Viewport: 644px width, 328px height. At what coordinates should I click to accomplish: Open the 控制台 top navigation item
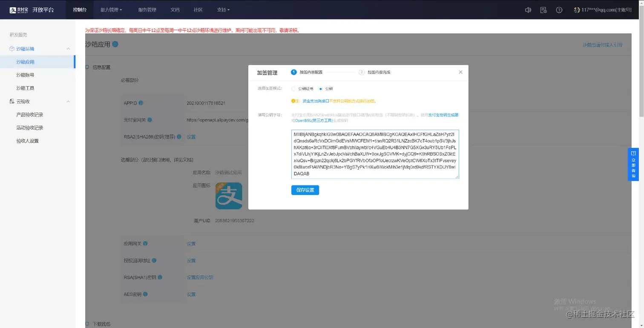(80, 10)
